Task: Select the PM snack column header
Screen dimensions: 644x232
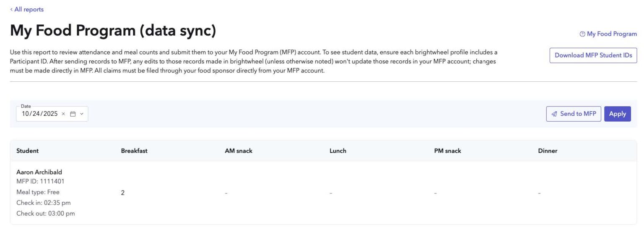Action: click(447, 151)
